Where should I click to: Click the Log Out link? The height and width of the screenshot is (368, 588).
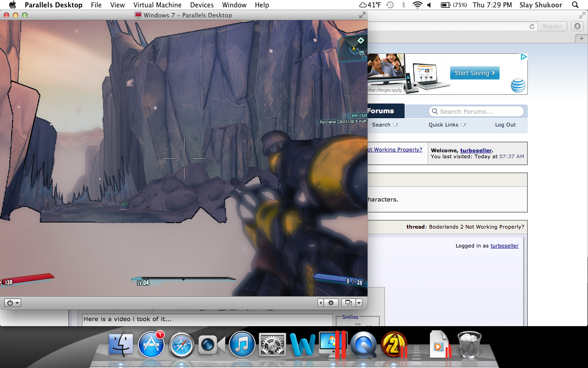(505, 125)
